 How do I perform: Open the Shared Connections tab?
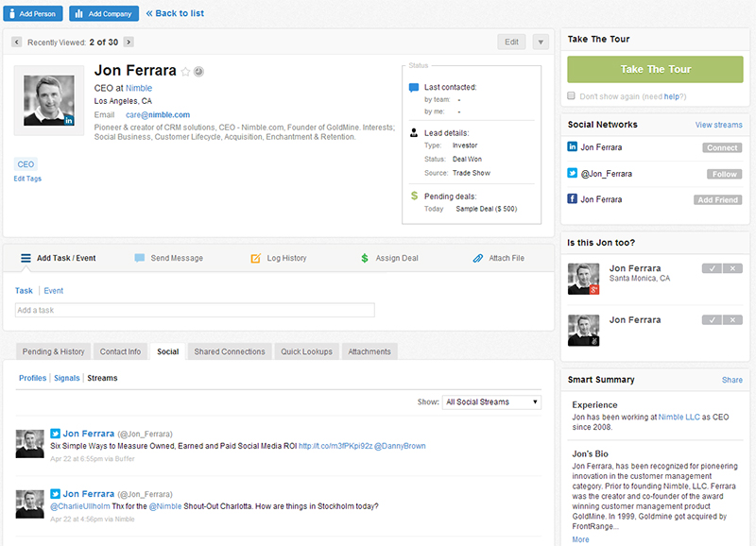coord(230,351)
